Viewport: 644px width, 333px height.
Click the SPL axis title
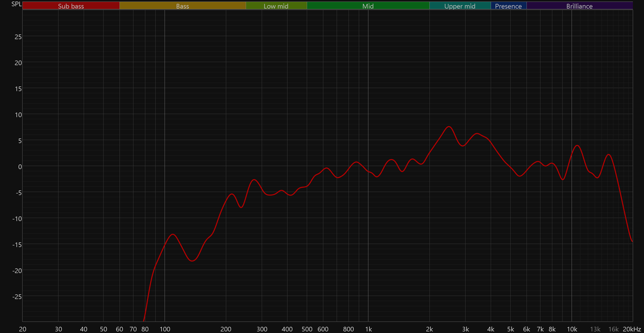click(x=17, y=4)
